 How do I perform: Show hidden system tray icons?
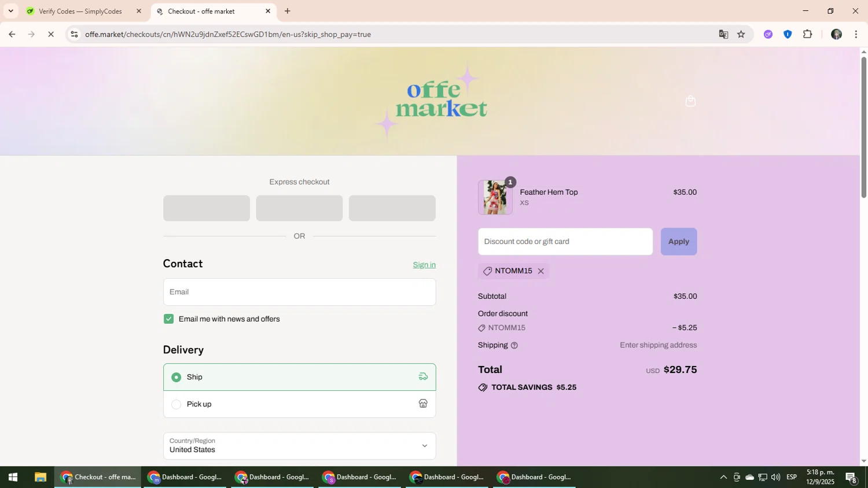click(723, 478)
